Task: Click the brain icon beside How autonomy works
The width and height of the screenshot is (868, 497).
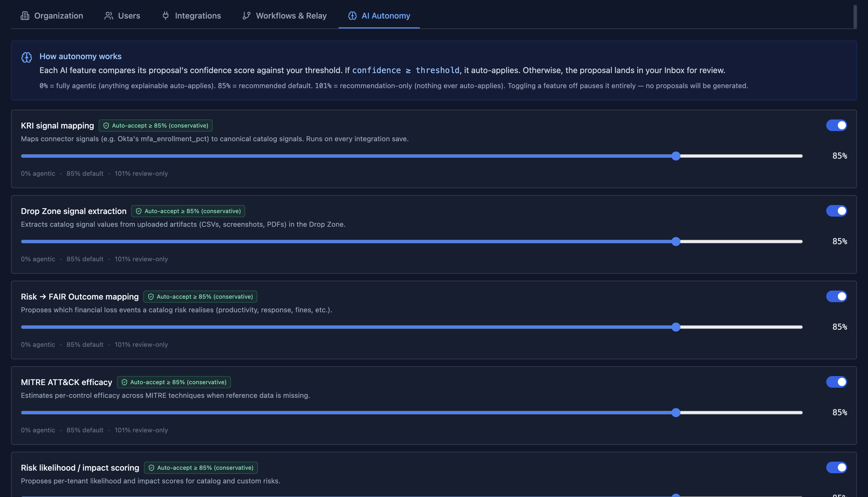Action: click(27, 57)
